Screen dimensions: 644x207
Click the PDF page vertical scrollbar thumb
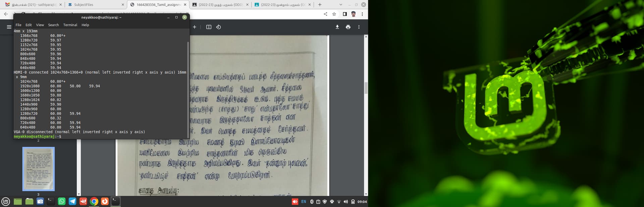[x=366, y=88]
